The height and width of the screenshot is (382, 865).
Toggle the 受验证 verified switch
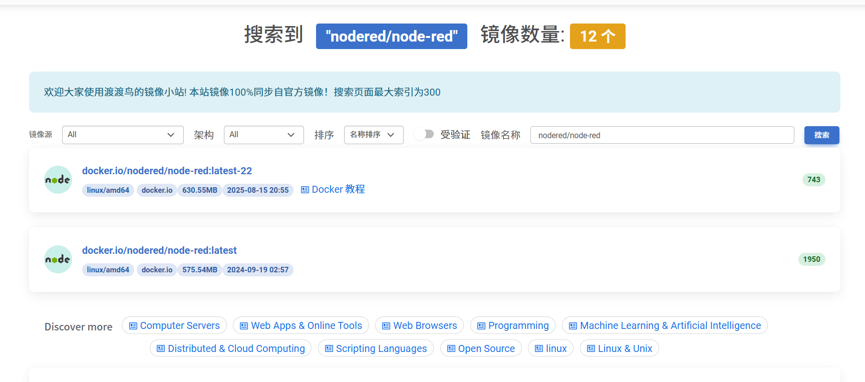(x=424, y=135)
